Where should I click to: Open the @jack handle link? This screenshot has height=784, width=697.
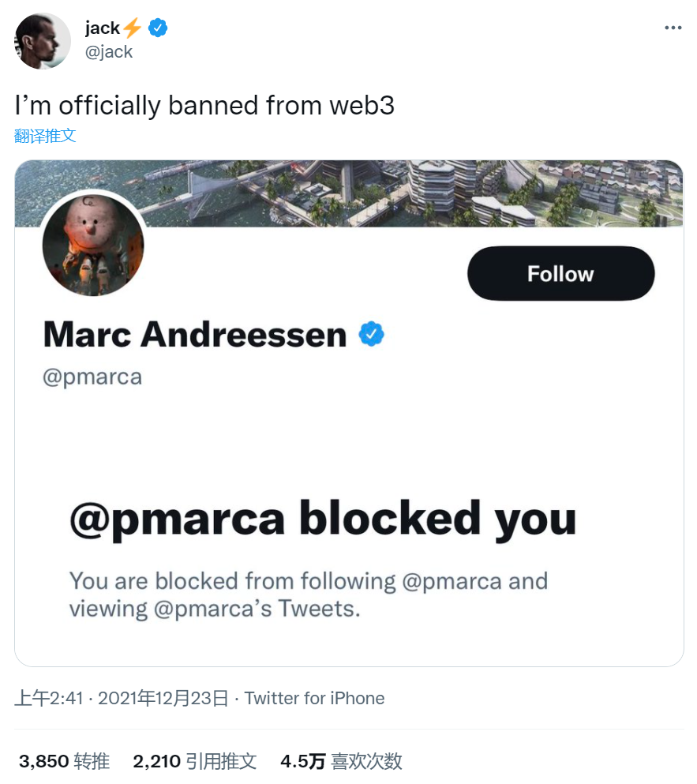coord(108,52)
